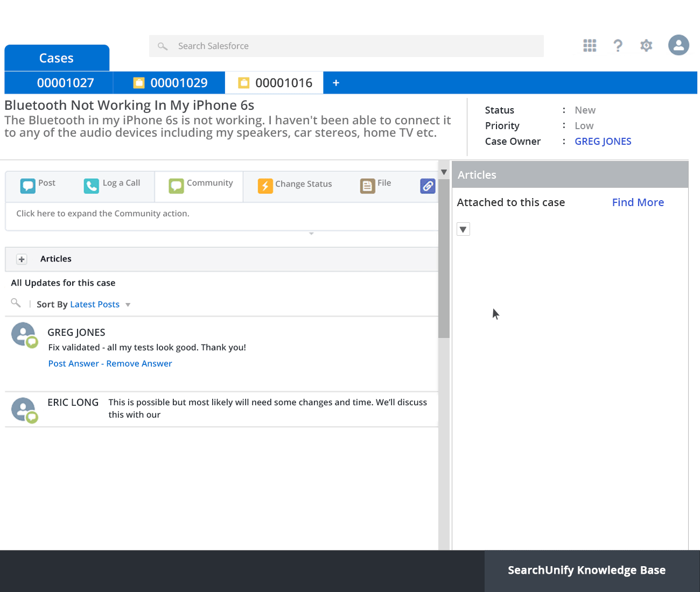The image size is (700, 592).
Task: Add a new tab with plus button
Action: point(336,83)
